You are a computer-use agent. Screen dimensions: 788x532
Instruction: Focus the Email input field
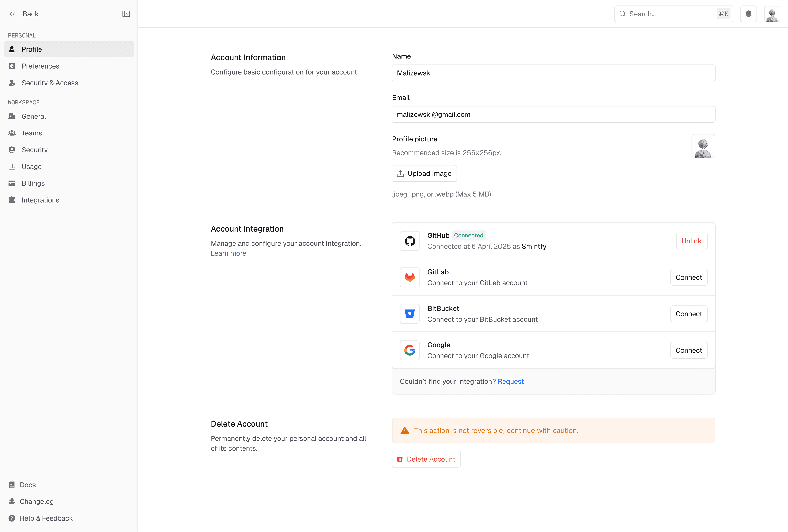(553, 115)
